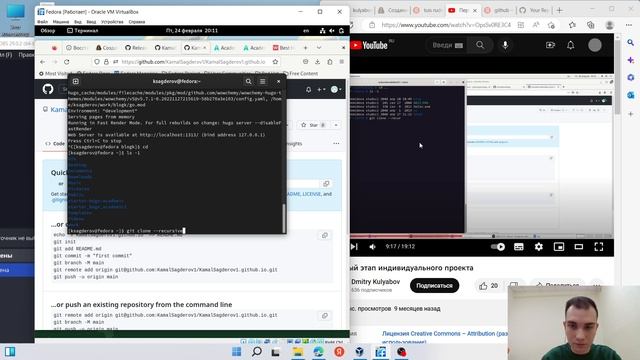Open the Creative Commons Attribution license link

(x=445, y=333)
